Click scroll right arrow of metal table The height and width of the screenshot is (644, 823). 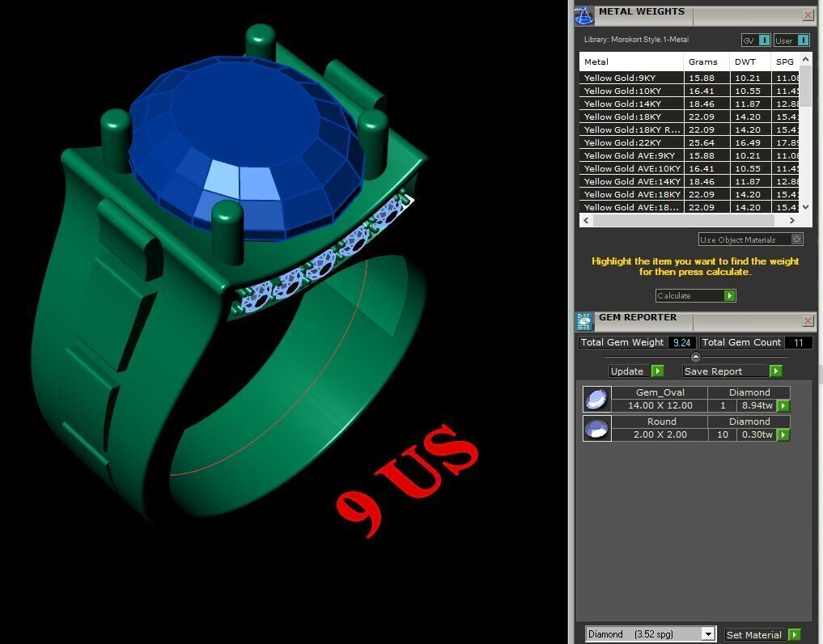[x=792, y=220]
